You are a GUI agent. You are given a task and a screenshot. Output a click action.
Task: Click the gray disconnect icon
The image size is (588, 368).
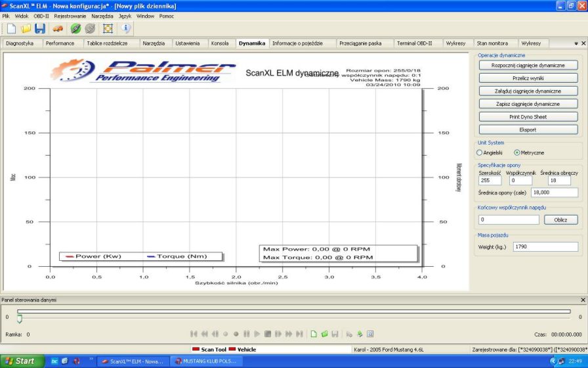pyautogui.click(x=90, y=28)
